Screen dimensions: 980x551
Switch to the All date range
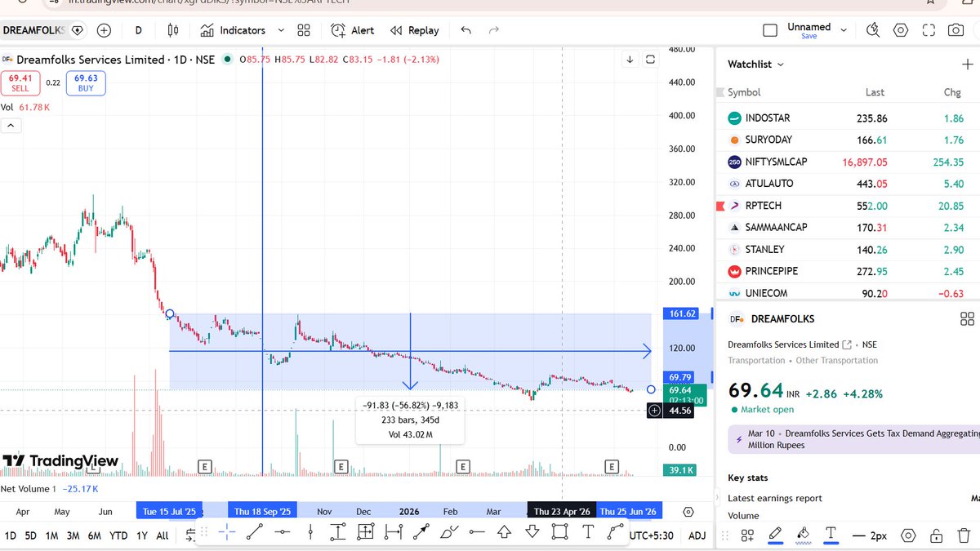(x=162, y=535)
